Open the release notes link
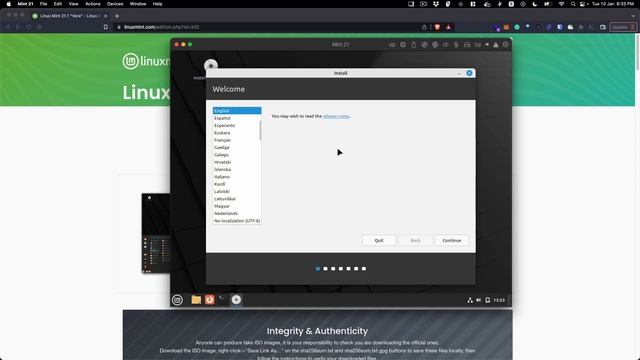The height and width of the screenshot is (360, 640). [336, 116]
